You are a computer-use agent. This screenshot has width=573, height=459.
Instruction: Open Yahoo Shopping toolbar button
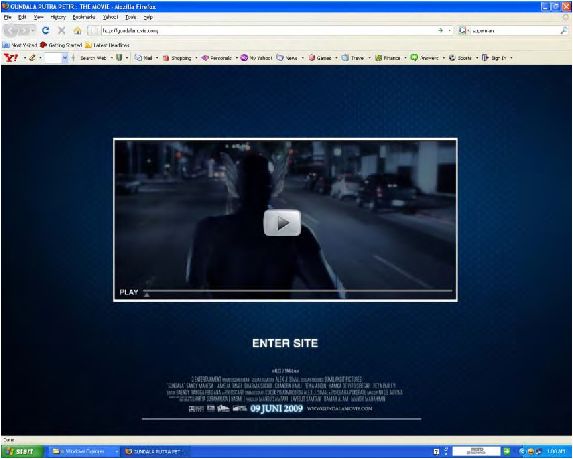[x=177, y=58]
